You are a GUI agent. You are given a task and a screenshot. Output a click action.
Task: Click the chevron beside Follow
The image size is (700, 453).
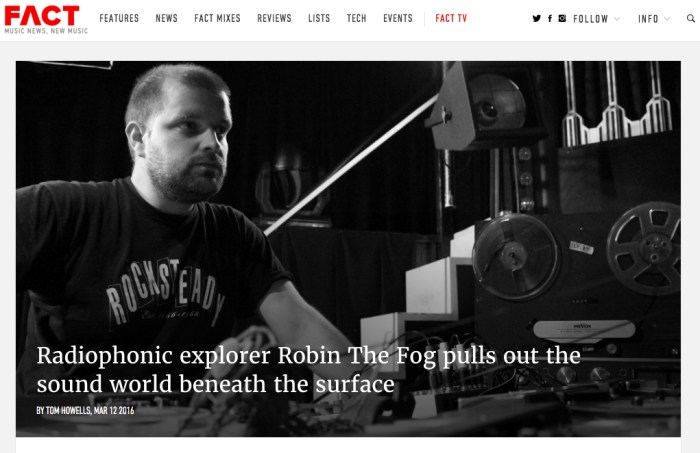pos(617,19)
